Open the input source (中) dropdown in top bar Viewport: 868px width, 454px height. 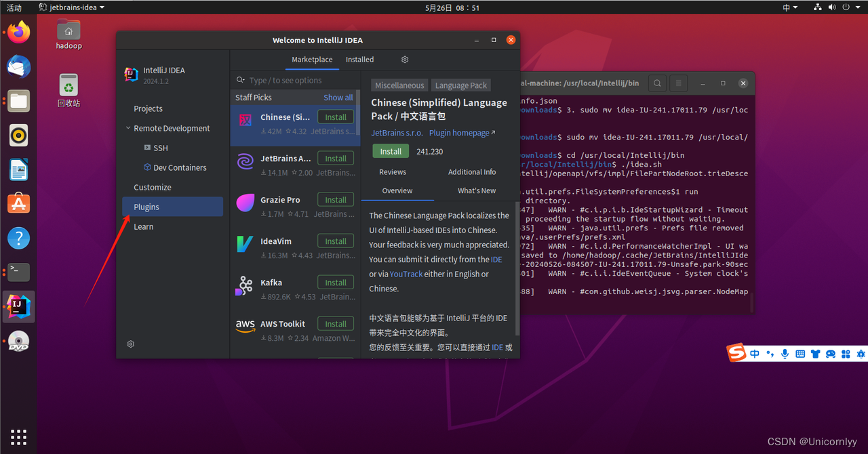[x=790, y=7]
